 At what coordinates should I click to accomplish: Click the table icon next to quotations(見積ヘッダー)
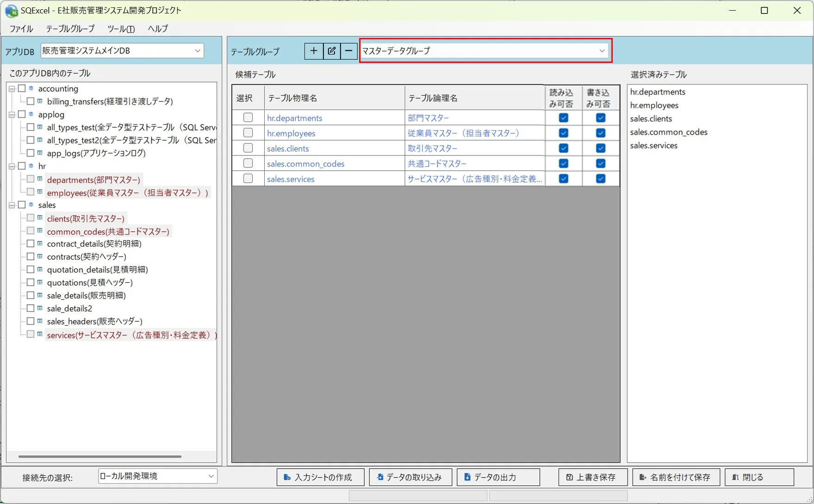[x=40, y=282]
